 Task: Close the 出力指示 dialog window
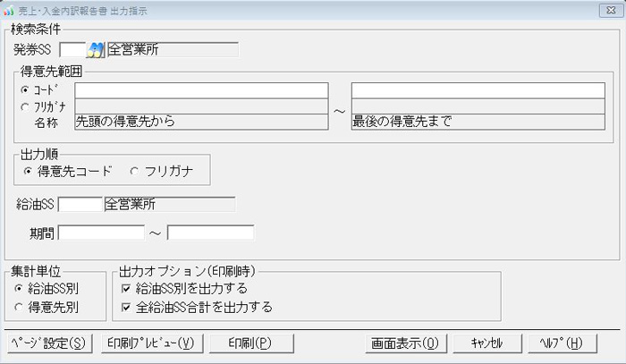[x=613, y=11]
